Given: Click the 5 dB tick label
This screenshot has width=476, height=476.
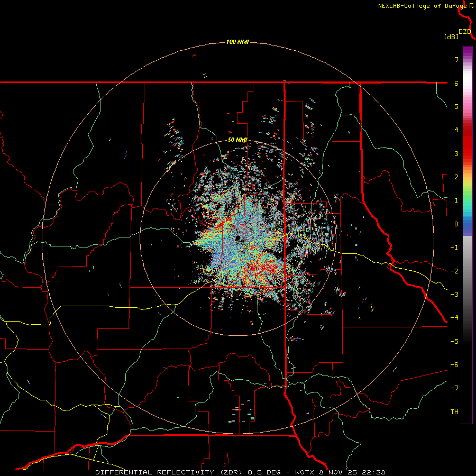Looking at the screenshot, I should point(456,106).
